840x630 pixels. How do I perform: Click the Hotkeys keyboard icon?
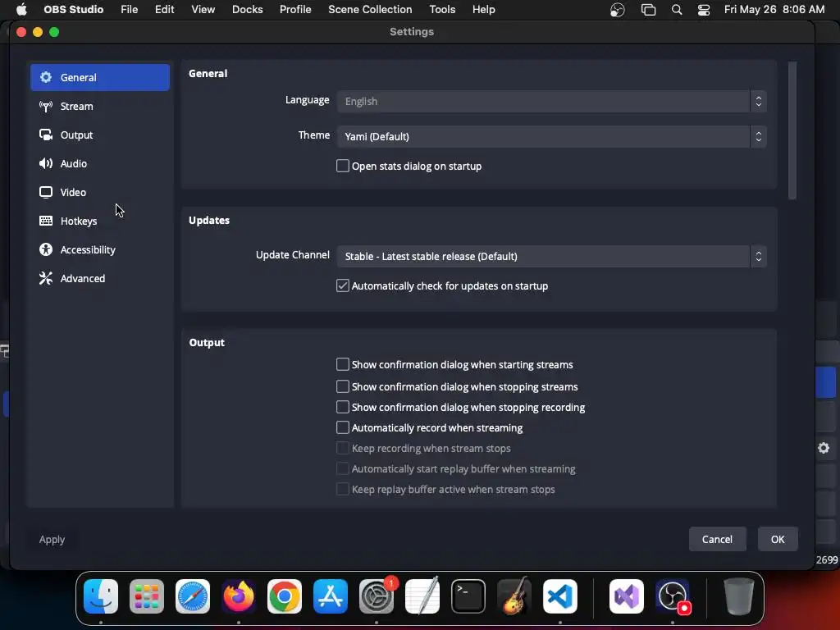(46, 221)
